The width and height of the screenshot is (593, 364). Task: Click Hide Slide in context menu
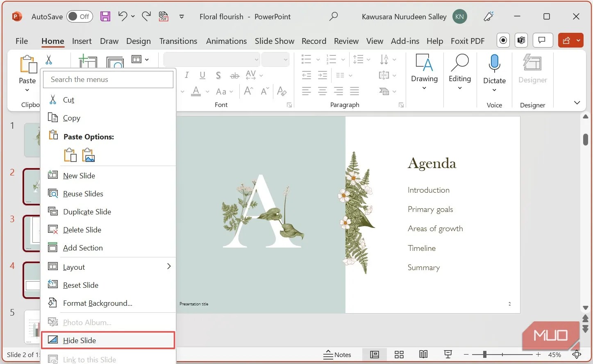coord(108,340)
